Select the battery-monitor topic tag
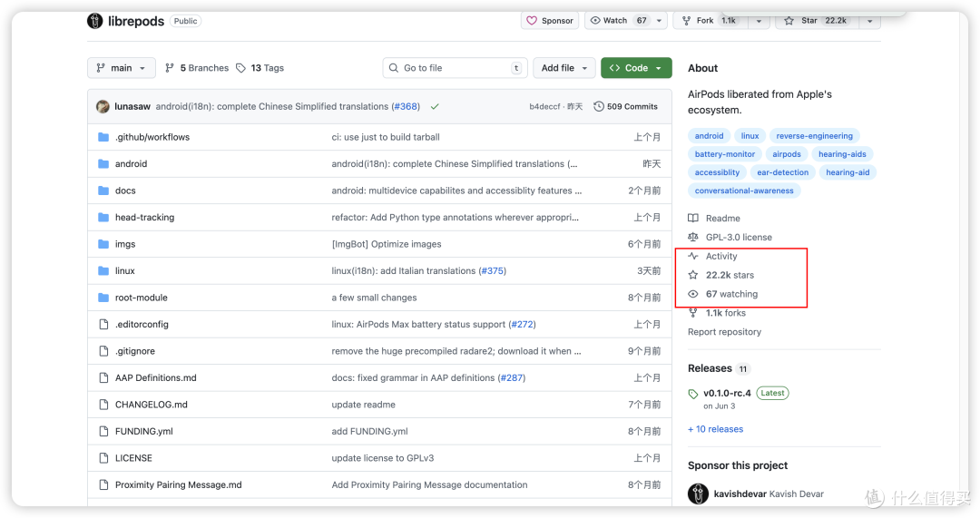 725,154
